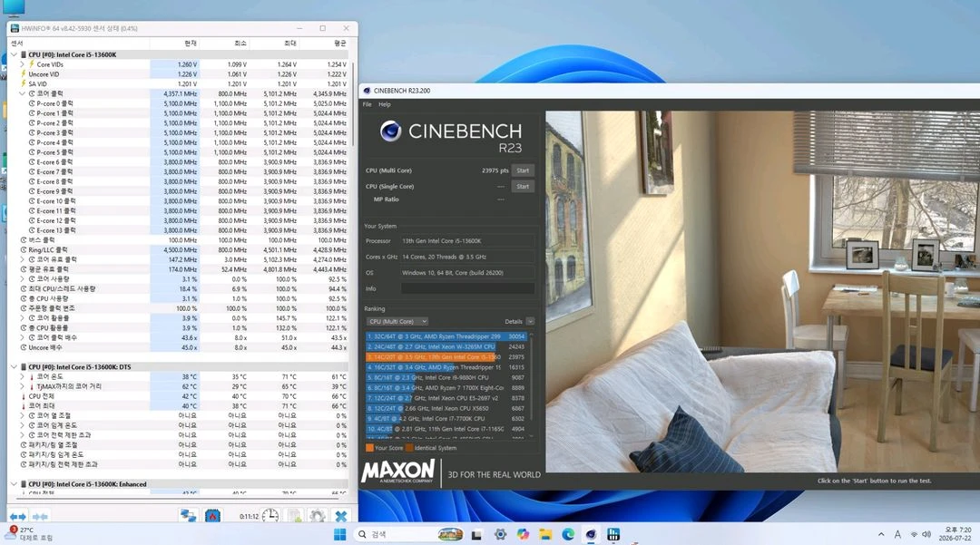Click the blue chip with flame icon in HWiNFO
Viewport: 980px width, 545px height.
[x=212, y=516]
